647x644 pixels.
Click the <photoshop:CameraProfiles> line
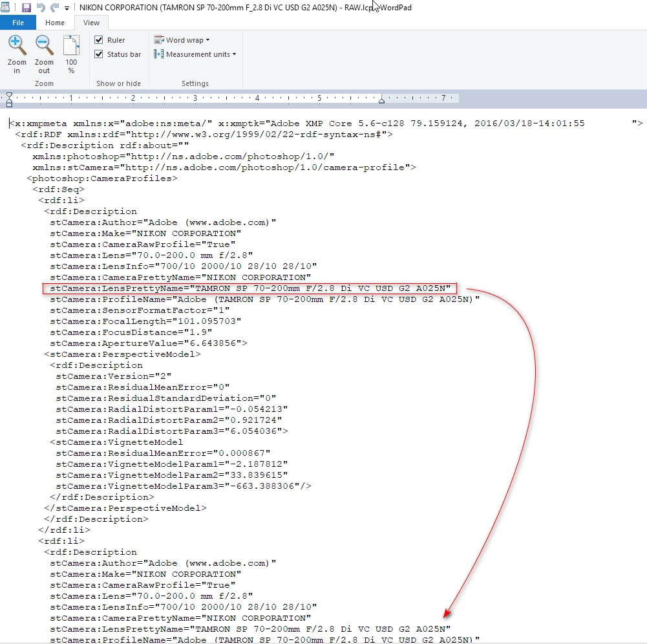(x=102, y=178)
